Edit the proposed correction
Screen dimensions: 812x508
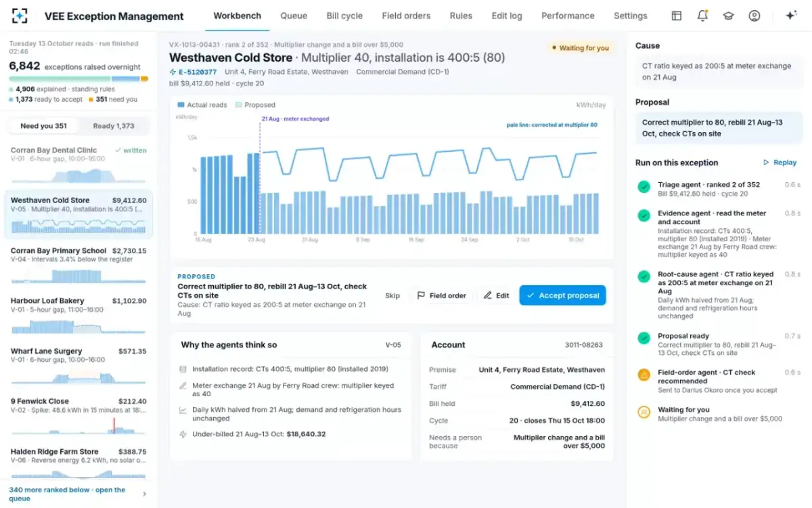[x=496, y=295]
